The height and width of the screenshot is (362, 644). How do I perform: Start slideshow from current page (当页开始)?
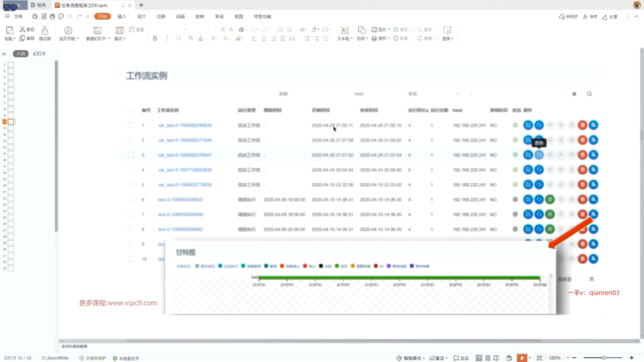tap(68, 31)
